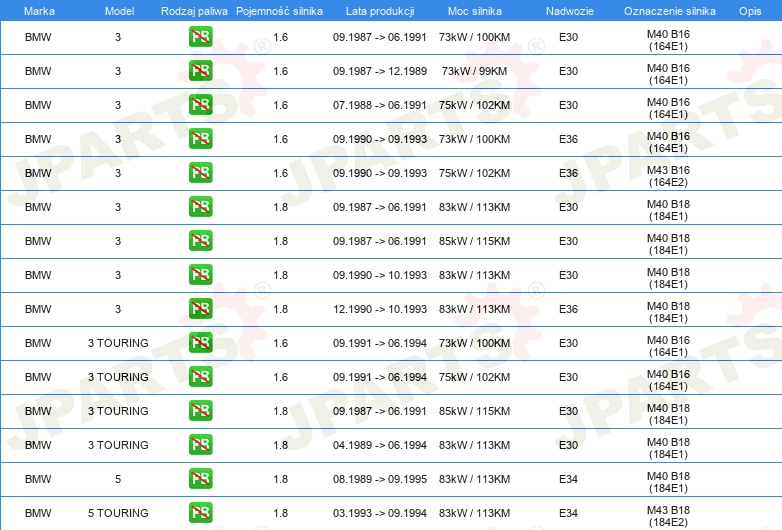The image size is (782, 530).
Task: Click the fuel icon in the 3 TOURING 73kW / 100KM row
Action: (200, 343)
